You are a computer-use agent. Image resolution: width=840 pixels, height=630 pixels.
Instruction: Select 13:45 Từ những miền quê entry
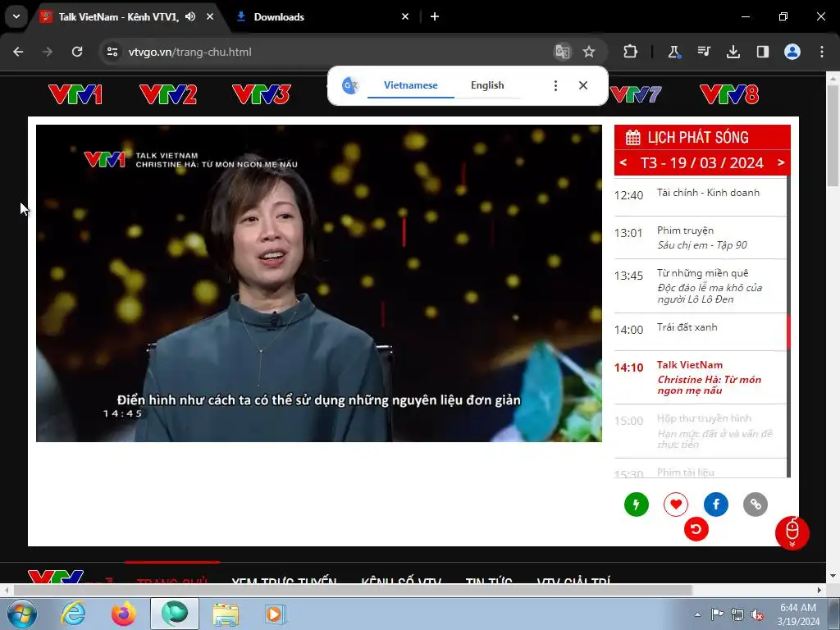coord(700,286)
